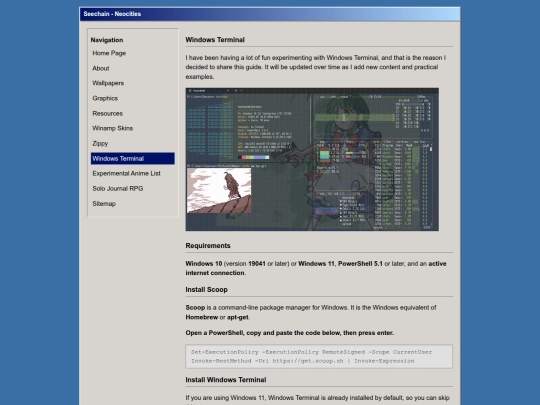Click the bold 'Homebrew' word
The width and height of the screenshot is (540, 405).
point(202,317)
